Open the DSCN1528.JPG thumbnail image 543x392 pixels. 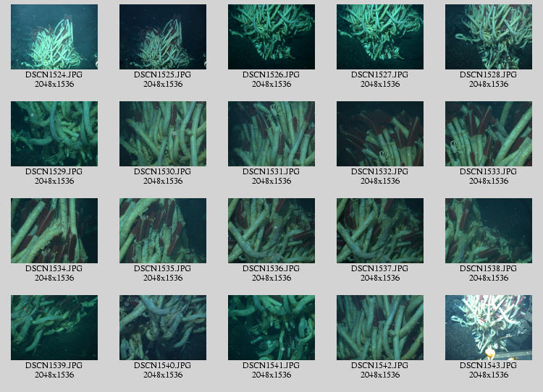coord(489,37)
